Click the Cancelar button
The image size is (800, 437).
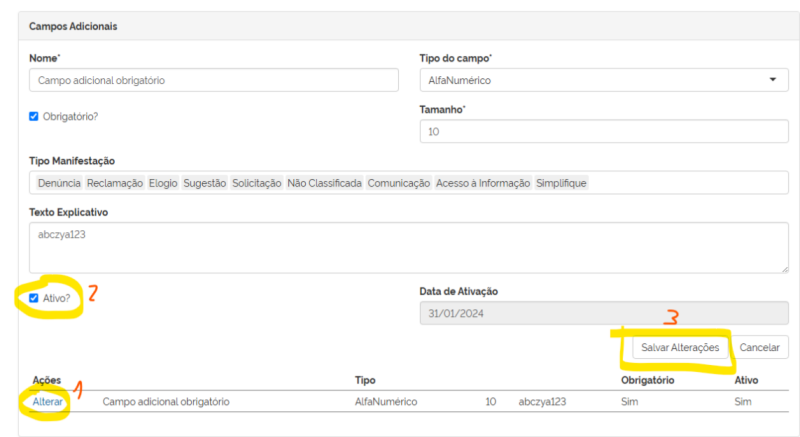click(762, 347)
